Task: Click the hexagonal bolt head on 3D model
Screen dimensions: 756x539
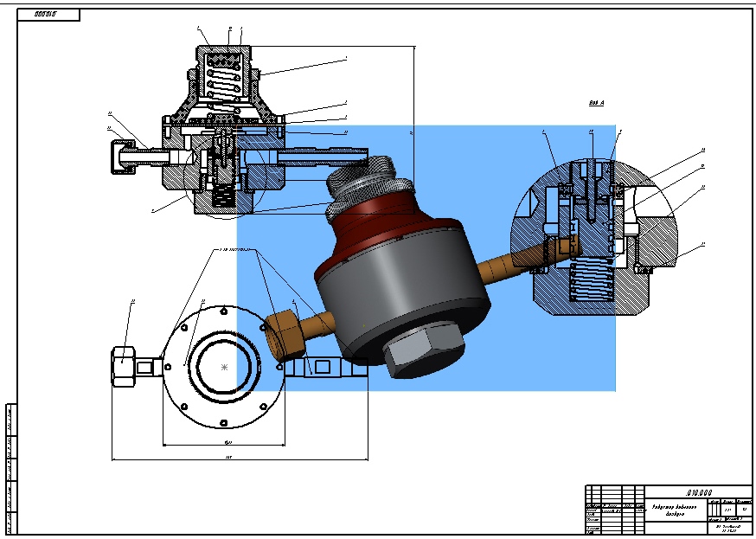Action: (425, 350)
